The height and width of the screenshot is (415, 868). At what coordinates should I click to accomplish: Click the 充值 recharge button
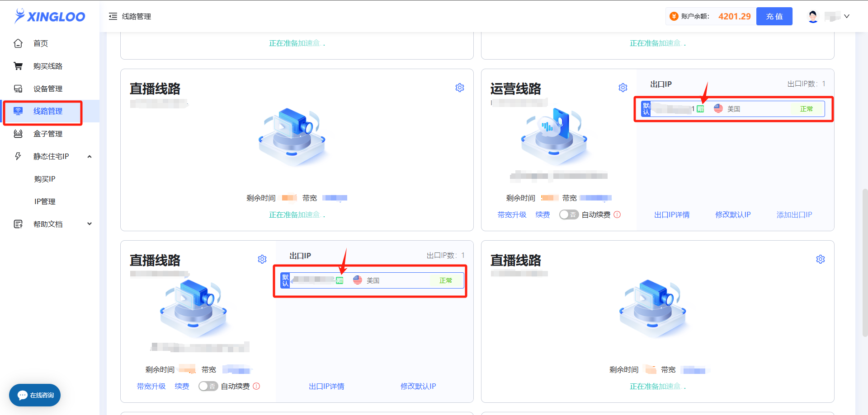coord(774,16)
